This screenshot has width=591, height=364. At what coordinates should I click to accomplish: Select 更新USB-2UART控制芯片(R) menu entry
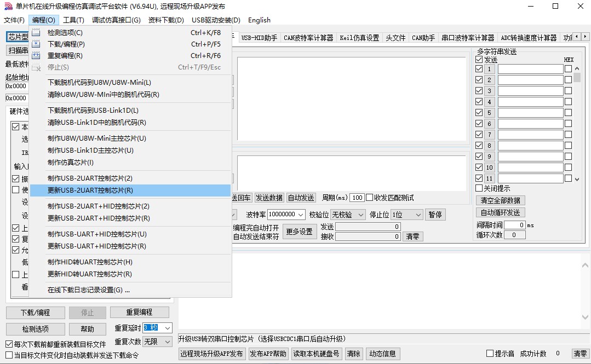point(130,190)
